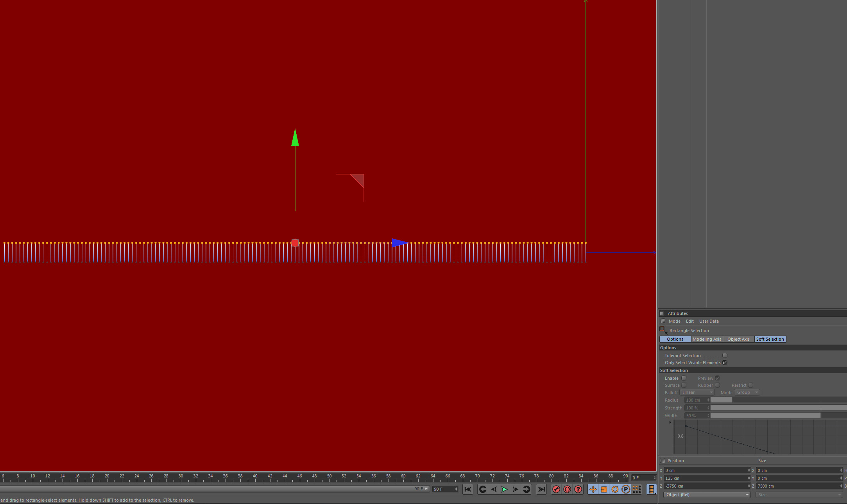This screenshot has height=504, width=847.
Task: Open the Mode Group dropdown
Action: coord(747,392)
